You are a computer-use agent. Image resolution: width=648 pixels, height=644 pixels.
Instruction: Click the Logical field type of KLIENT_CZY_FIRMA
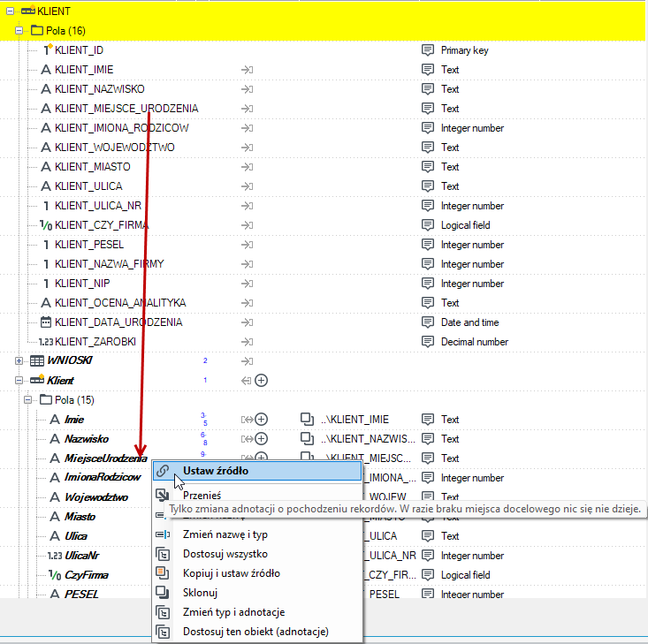465,225
